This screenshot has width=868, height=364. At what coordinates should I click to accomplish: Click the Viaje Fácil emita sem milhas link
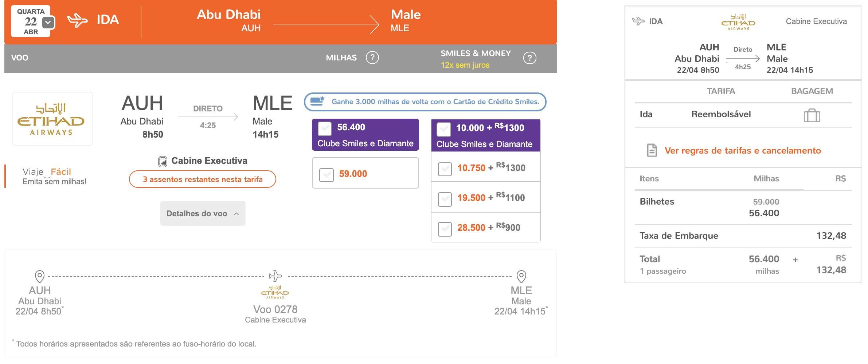pyautogui.click(x=54, y=177)
